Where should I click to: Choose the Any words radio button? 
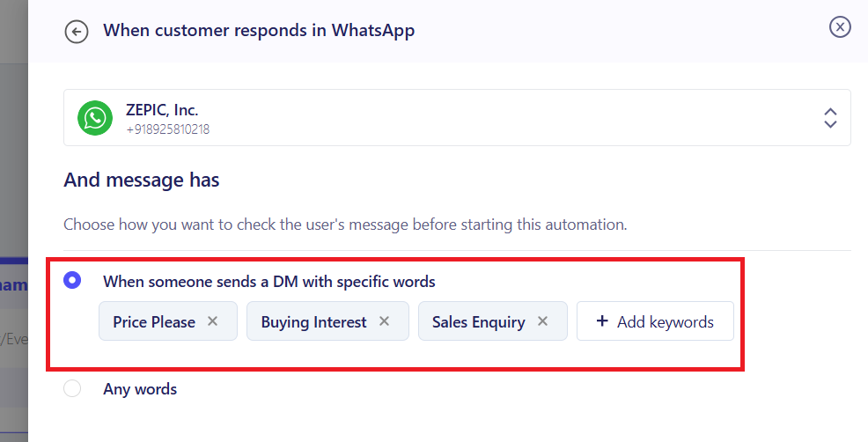tap(72, 388)
